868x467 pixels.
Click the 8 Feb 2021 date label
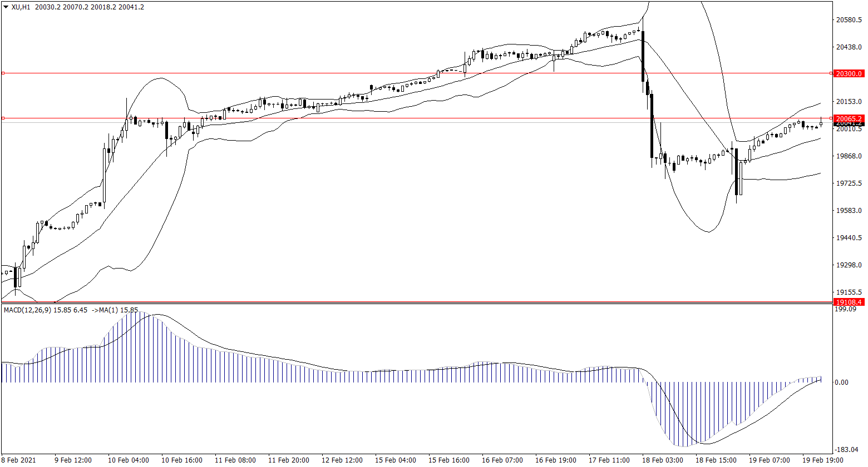coord(19,460)
